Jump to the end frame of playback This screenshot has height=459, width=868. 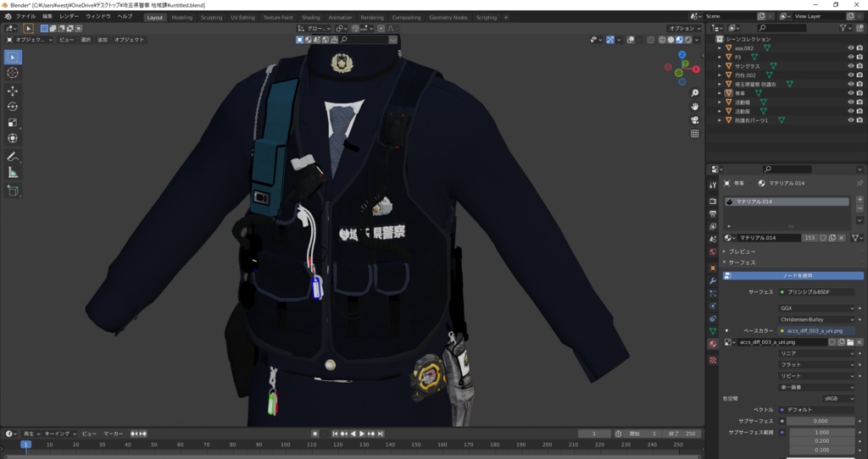pyautogui.click(x=381, y=434)
